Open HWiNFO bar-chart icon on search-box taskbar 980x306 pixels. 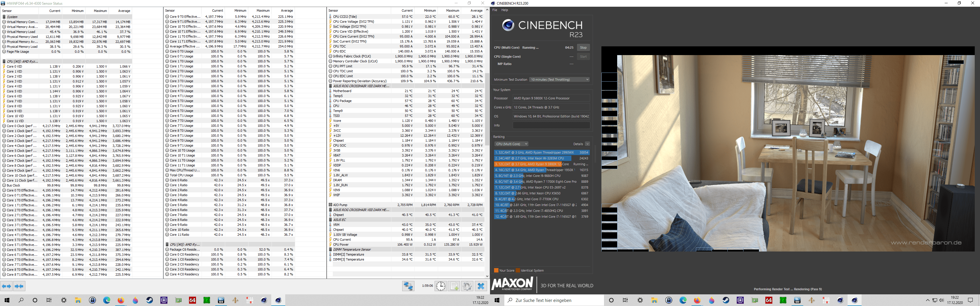coord(797,300)
